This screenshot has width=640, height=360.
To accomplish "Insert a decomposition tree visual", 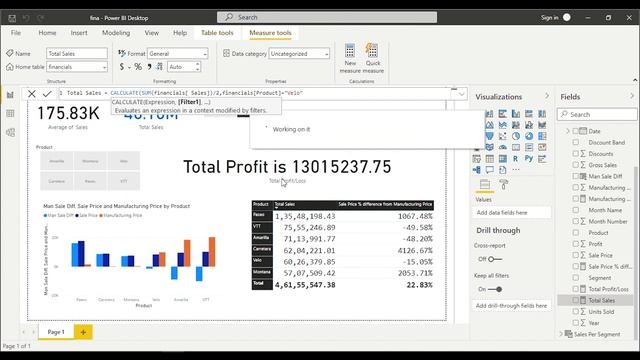I will pos(476,170).
